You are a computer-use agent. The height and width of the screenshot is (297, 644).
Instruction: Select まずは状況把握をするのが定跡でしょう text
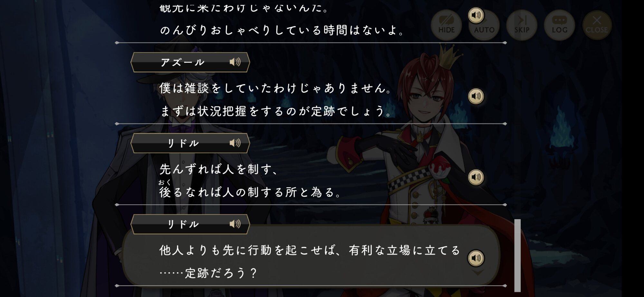pyautogui.click(x=276, y=111)
